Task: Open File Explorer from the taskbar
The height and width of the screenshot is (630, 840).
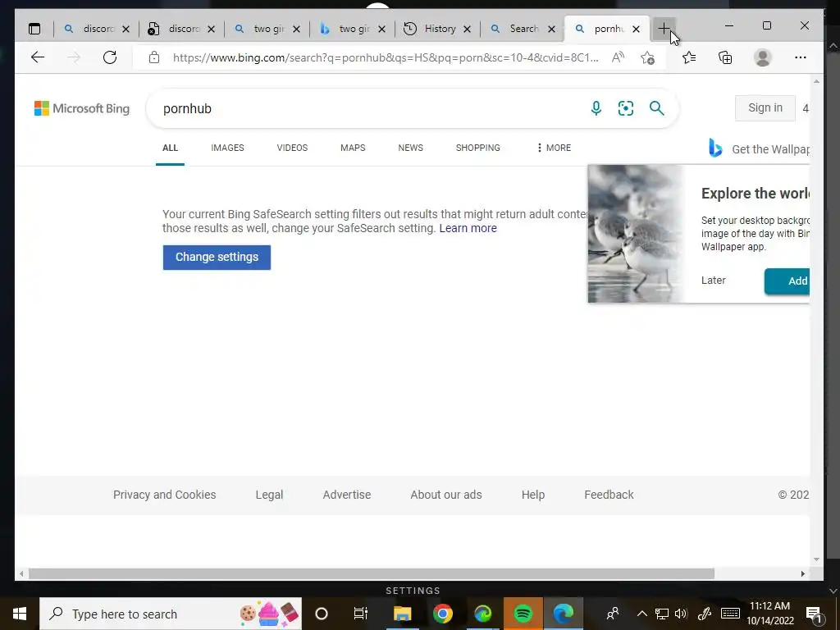Action: point(402,614)
